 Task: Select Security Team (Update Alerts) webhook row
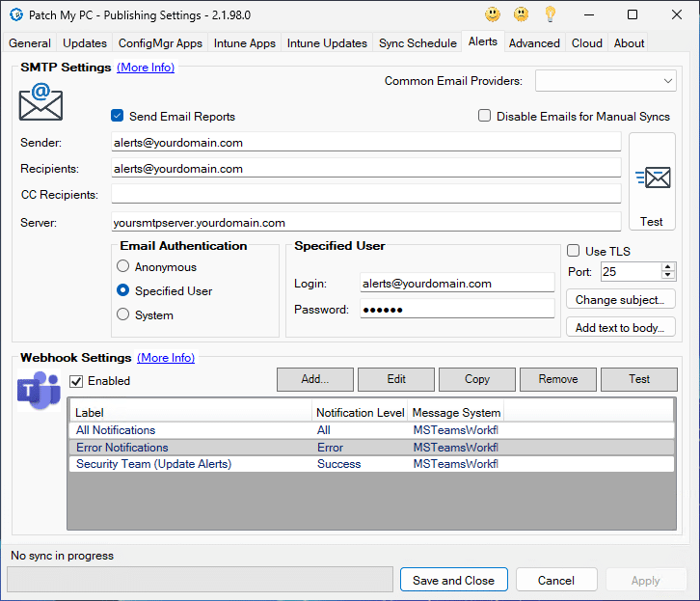point(154,464)
